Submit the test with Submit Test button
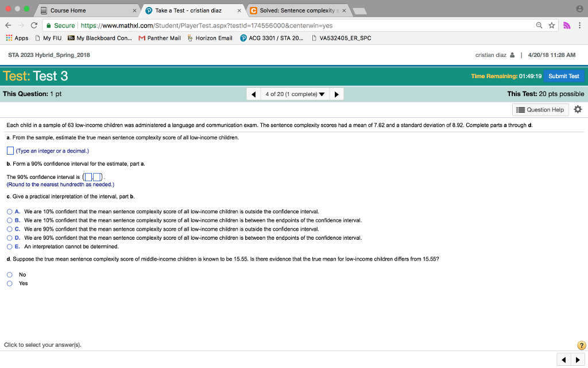Viewport: 588px width, 368px height. (564, 76)
